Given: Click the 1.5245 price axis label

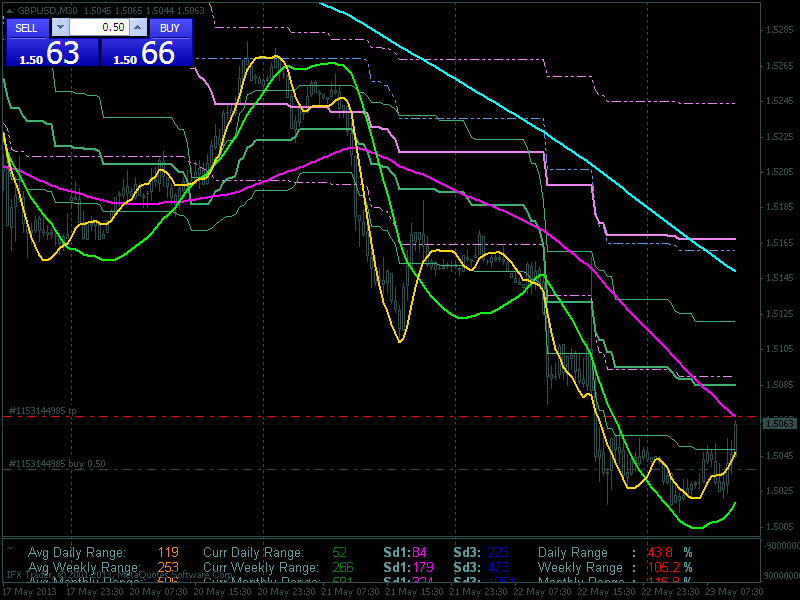Looking at the screenshot, I should coord(780,101).
